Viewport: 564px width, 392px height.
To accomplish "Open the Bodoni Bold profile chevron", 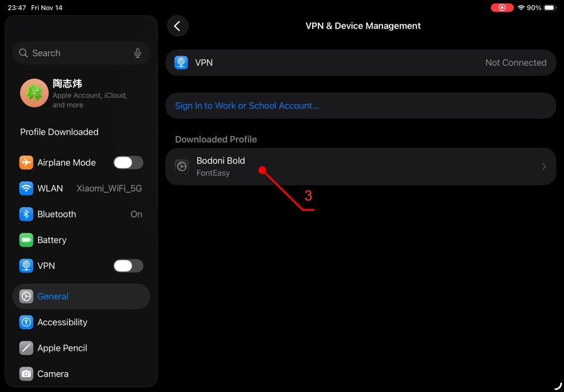I will coord(544,166).
